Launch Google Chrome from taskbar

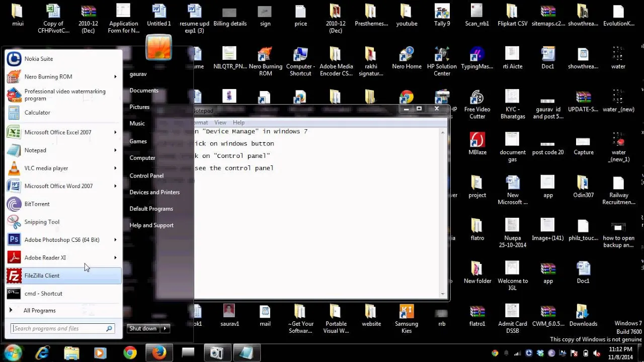click(130, 353)
